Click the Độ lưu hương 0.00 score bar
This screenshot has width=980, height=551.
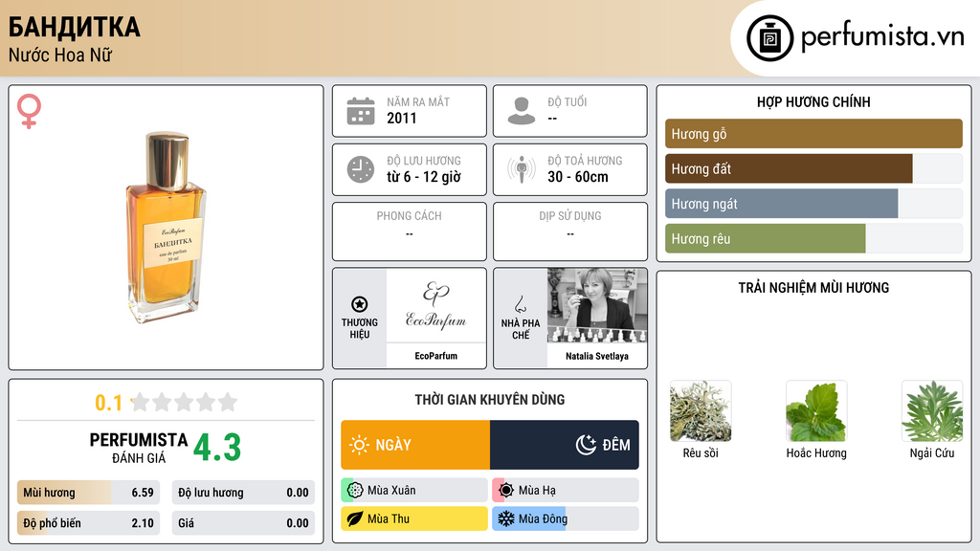coord(243,493)
